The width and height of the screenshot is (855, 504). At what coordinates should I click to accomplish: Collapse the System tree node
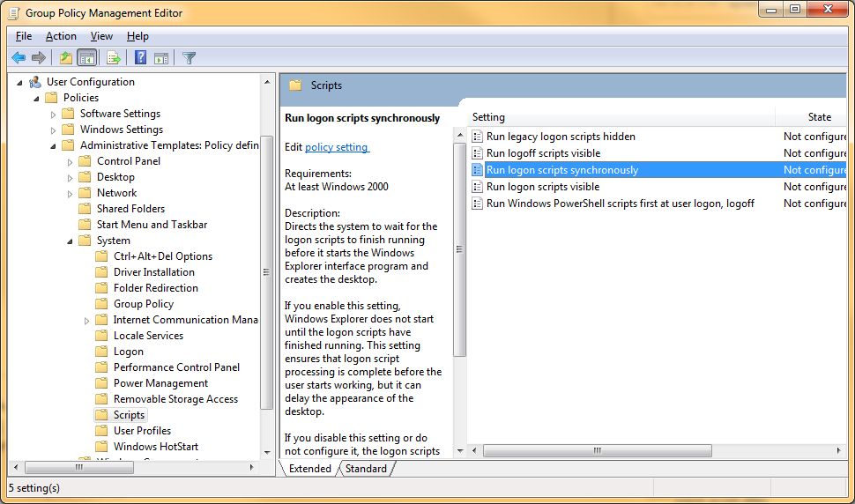point(70,241)
